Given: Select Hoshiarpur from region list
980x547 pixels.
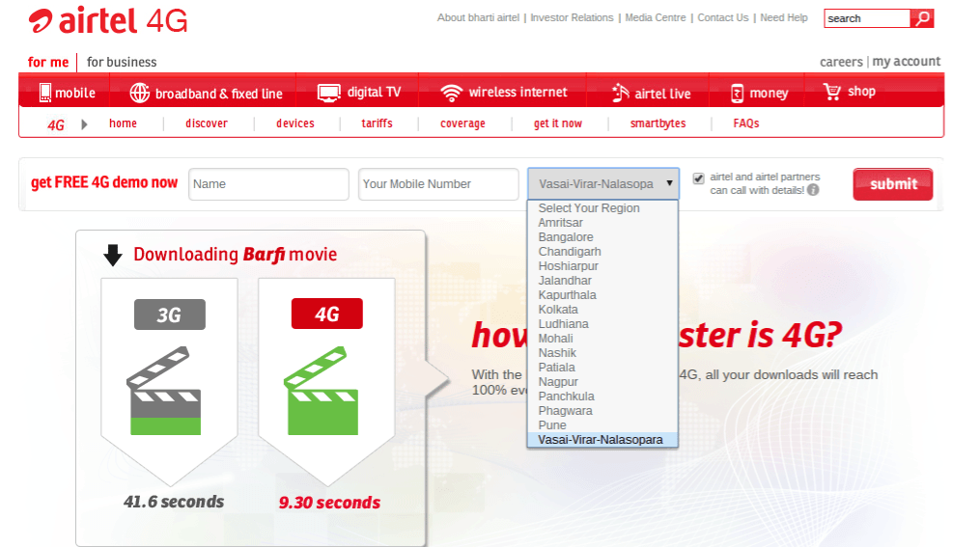Looking at the screenshot, I should coord(602,266).
